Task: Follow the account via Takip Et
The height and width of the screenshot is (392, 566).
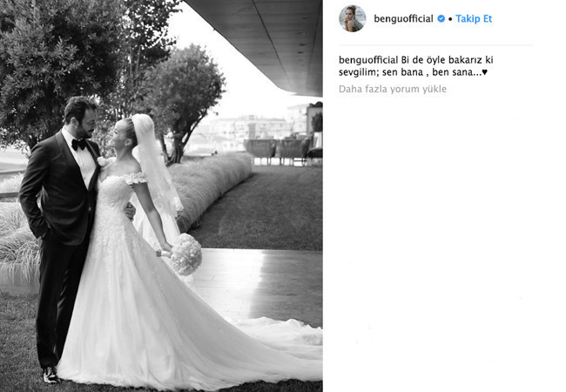Action: (x=474, y=19)
